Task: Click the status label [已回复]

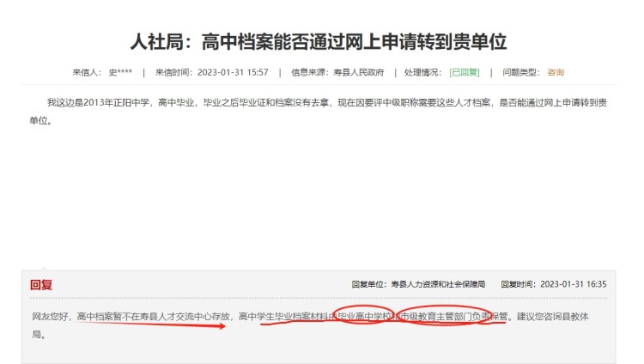Action: [464, 72]
